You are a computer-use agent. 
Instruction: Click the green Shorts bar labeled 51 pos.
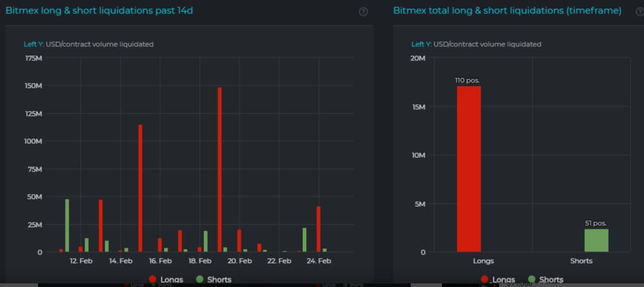596,240
